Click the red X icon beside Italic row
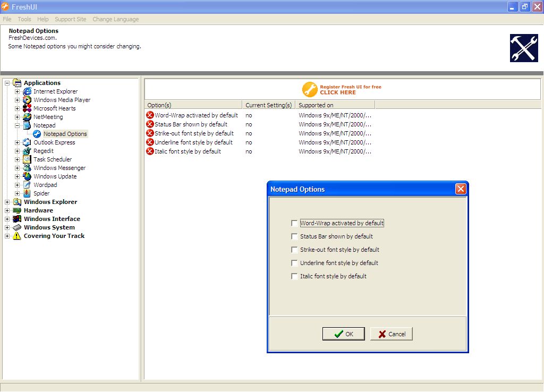Image resolution: width=544 pixels, height=392 pixels. tap(150, 151)
